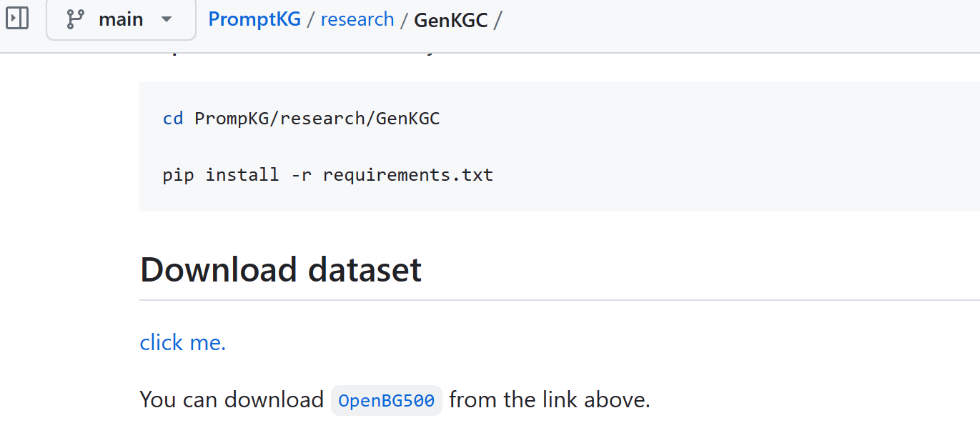Open the branch switcher labeled main

click(x=121, y=19)
